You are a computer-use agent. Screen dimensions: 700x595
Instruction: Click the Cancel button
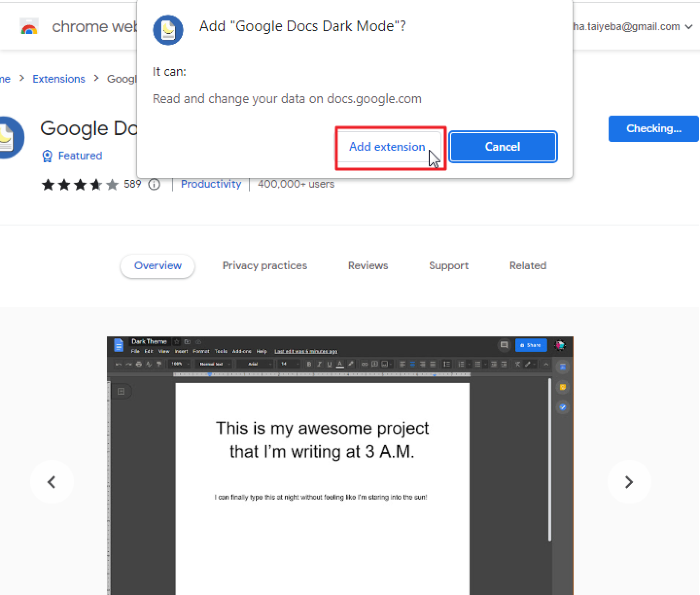pyautogui.click(x=502, y=147)
